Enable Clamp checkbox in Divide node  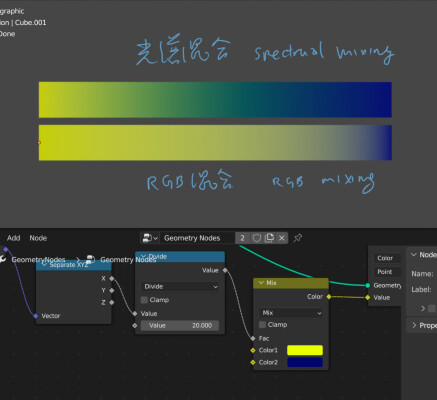point(144,300)
